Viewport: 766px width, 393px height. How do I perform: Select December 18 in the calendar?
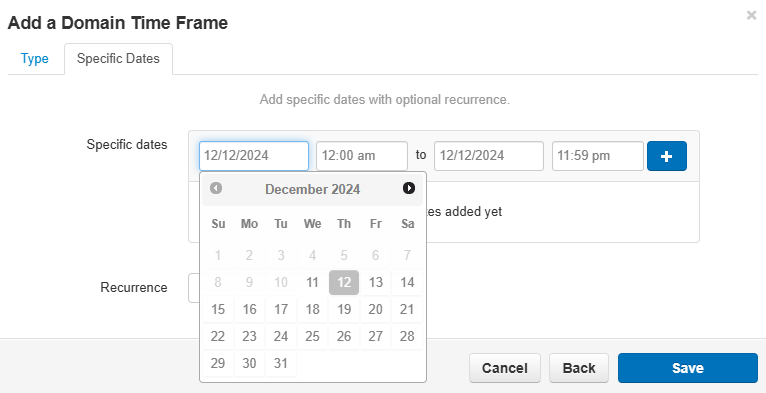[312, 309]
